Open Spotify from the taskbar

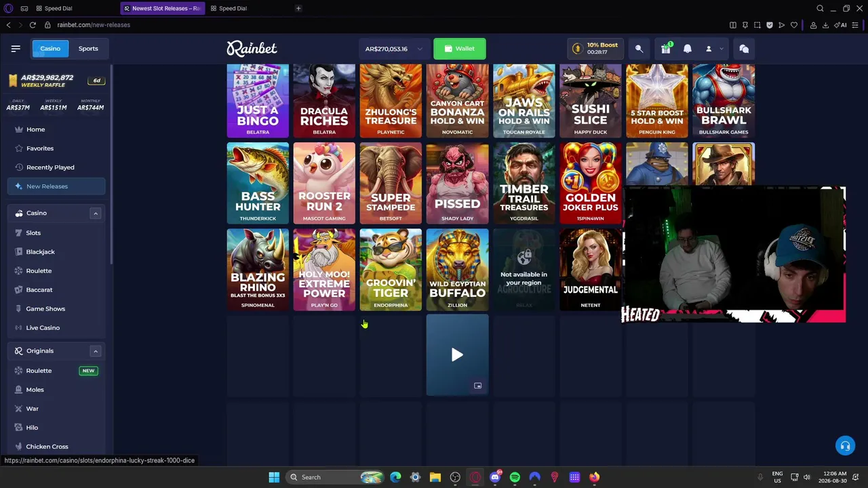515,477
